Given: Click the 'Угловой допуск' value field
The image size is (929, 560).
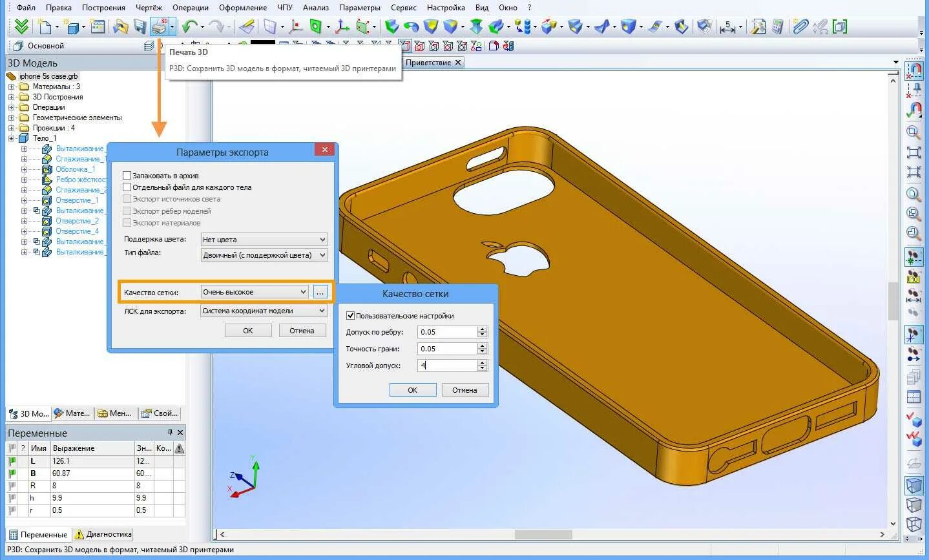Looking at the screenshot, I should tap(448, 366).
